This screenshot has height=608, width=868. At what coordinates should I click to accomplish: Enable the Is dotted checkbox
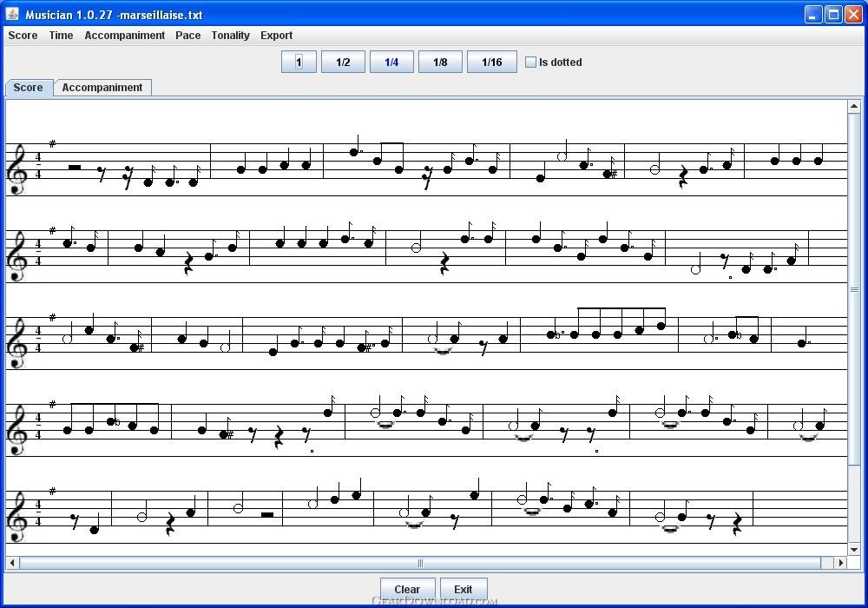tap(530, 62)
